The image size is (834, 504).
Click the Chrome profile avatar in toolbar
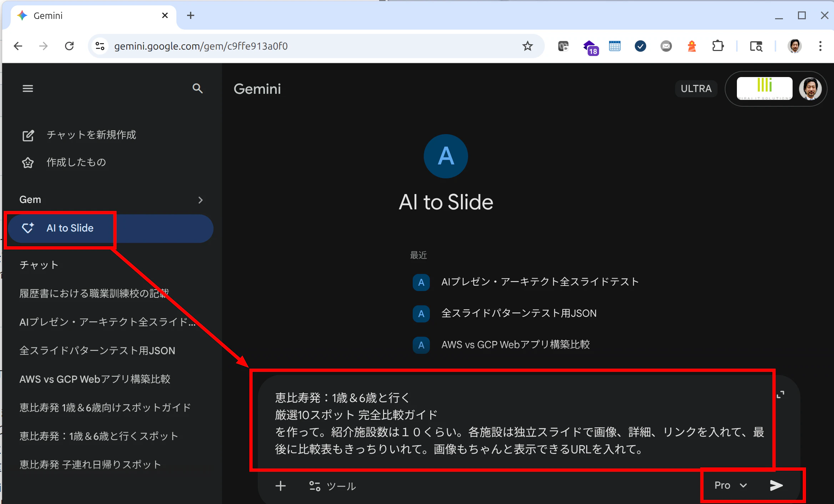click(795, 46)
